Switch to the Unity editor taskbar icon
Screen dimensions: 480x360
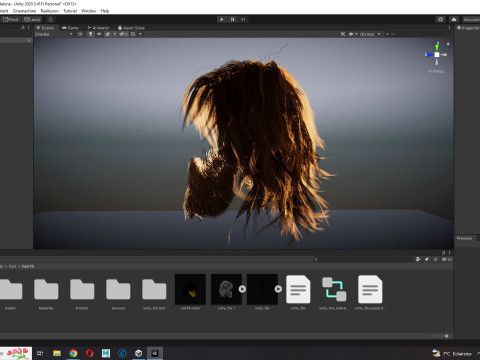click(x=155, y=353)
